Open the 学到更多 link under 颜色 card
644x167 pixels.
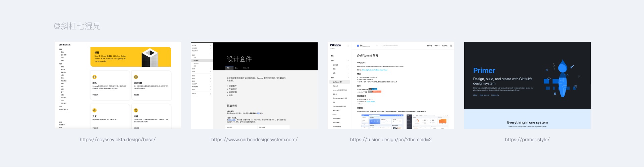95,95
